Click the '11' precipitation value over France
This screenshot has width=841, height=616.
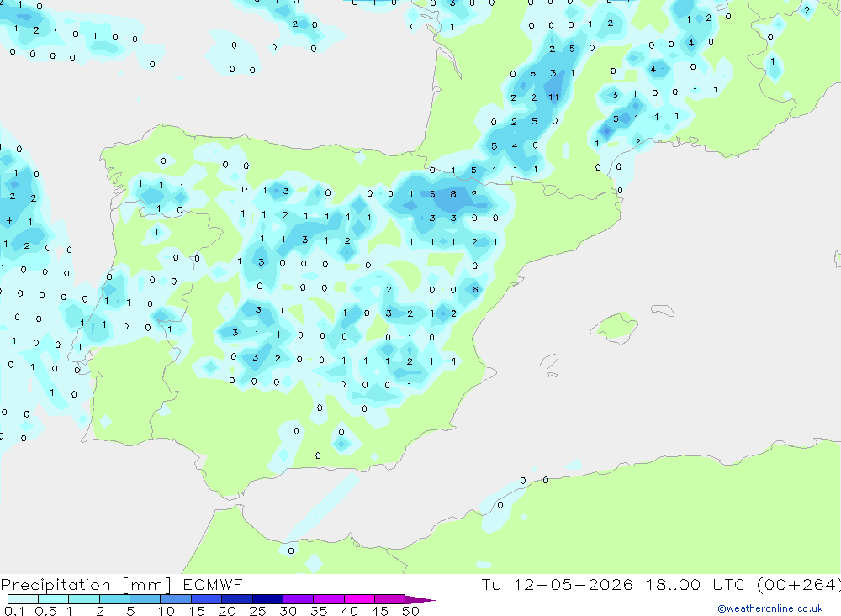click(554, 97)
